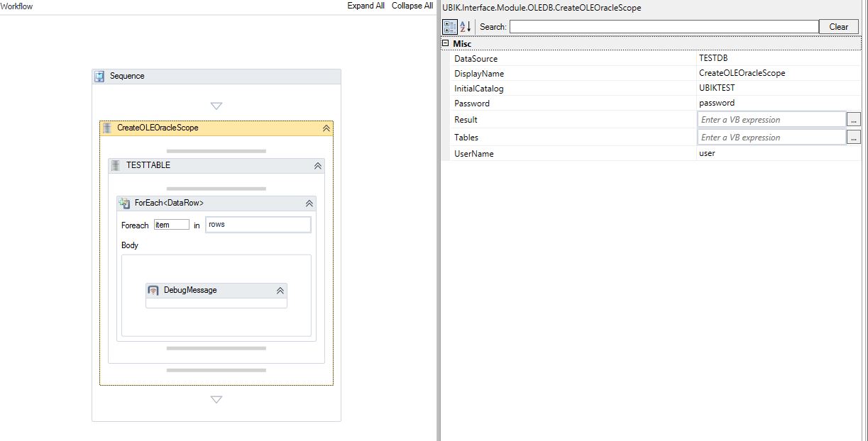
Task: Collapse the ForEach<DataRow> activity
Action: click(309, 203)
